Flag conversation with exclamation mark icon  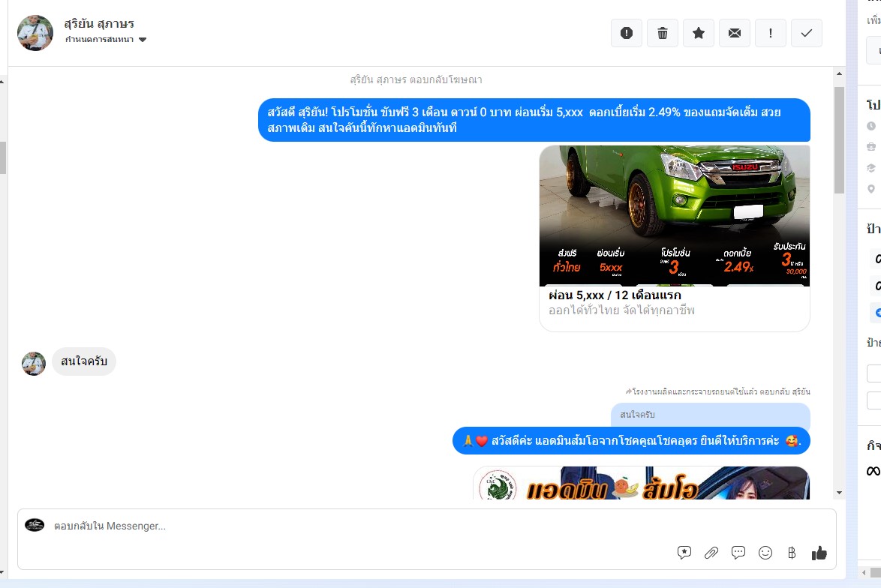point(771,33)
